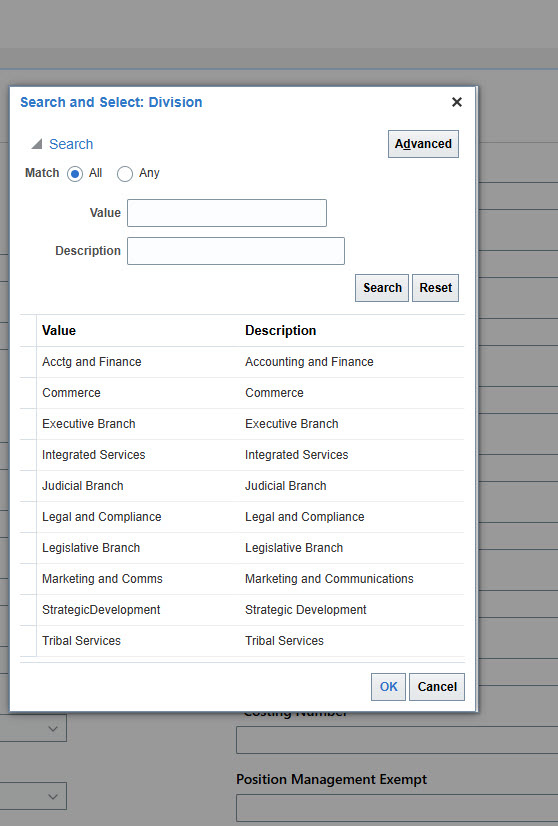558x826 pixels.
Task: Sort by the Description column header
Action: tap(280, 330)
